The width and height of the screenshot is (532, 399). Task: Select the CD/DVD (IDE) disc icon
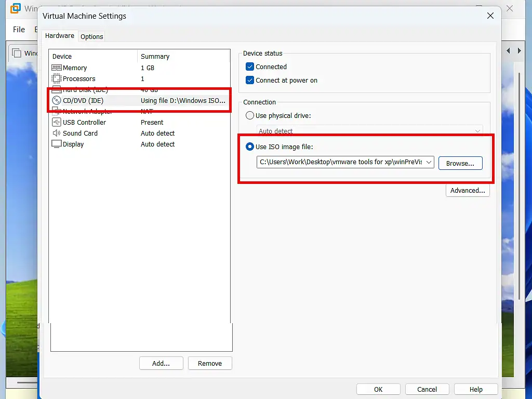coord(56,100)
